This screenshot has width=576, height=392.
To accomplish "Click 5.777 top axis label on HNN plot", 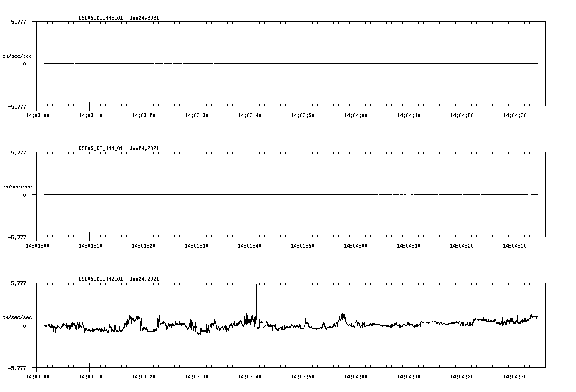I will [x=19, y=152].
